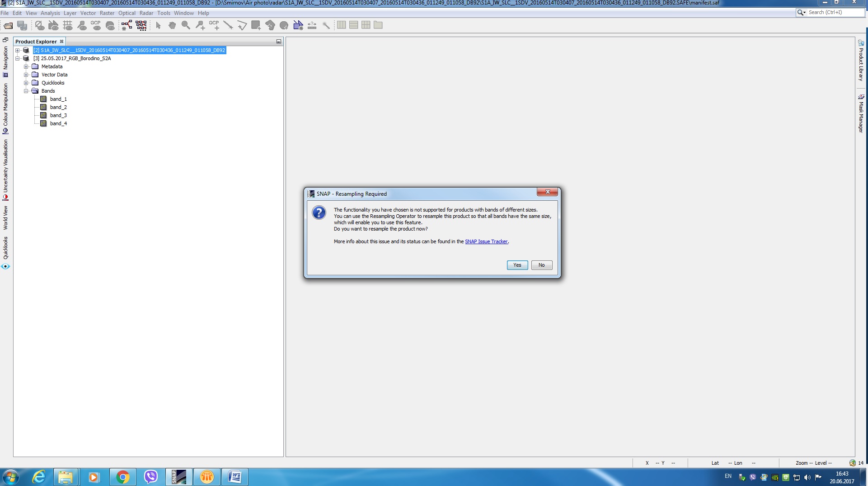Open Google Chrome from the taskbar

click(122, 477)
